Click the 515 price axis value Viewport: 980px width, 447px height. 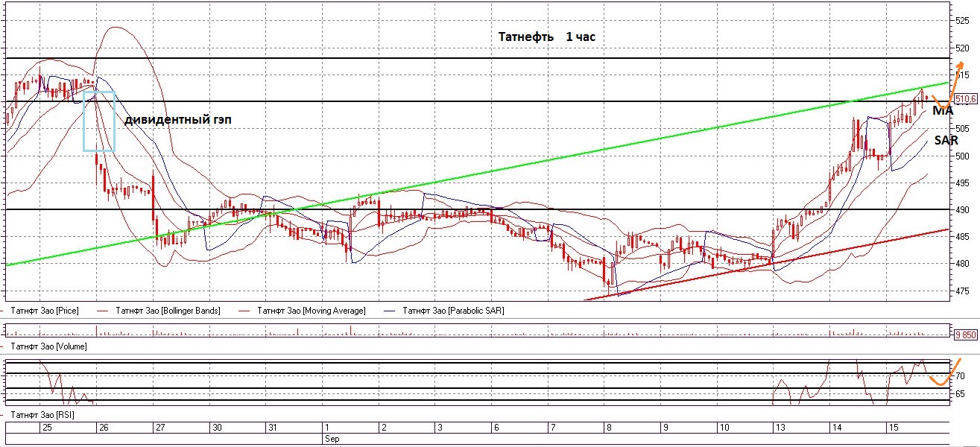point(963,75)
